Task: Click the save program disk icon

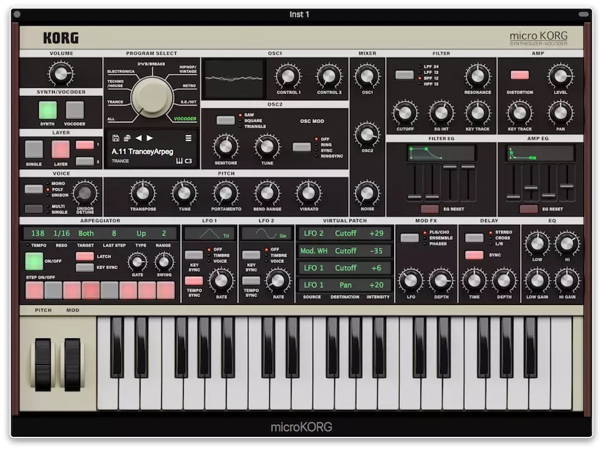Action: 116,138
